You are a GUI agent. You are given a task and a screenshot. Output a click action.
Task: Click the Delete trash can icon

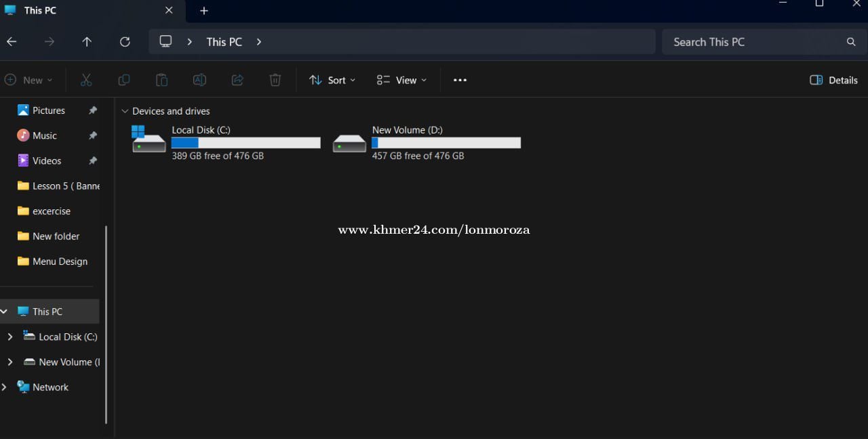[x=275, y=80]
